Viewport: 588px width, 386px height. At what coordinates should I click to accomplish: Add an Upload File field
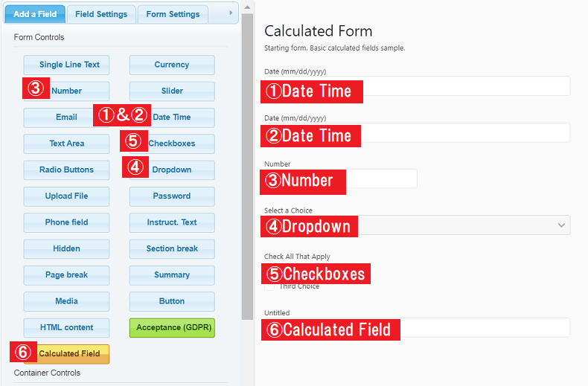click(x=66, y=196)
